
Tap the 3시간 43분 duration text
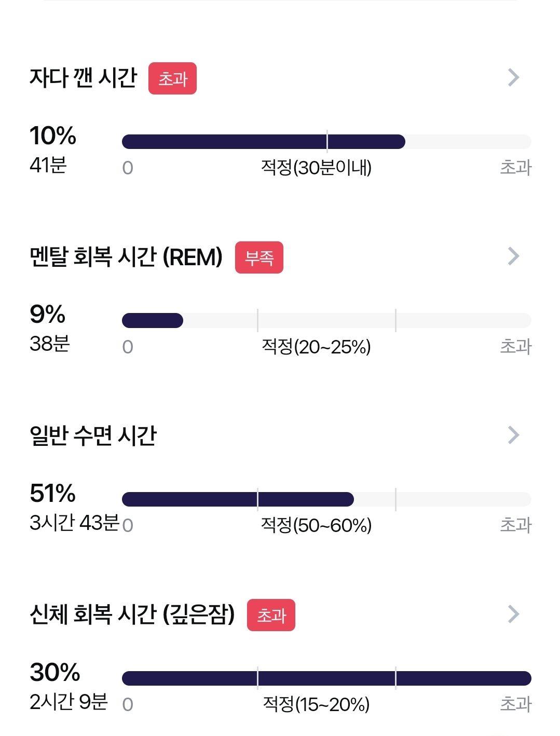(x=75, y=523)
